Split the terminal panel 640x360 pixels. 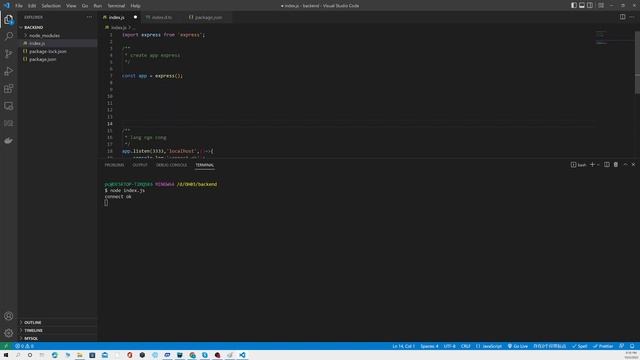[607, 164]
